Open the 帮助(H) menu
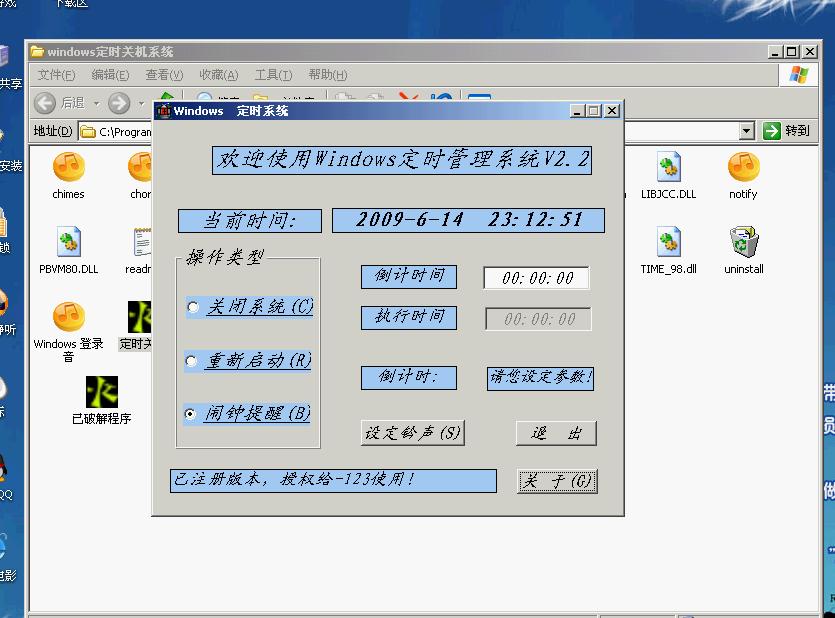The height and width of the screenshot is (618, 835). coord(328,75)
